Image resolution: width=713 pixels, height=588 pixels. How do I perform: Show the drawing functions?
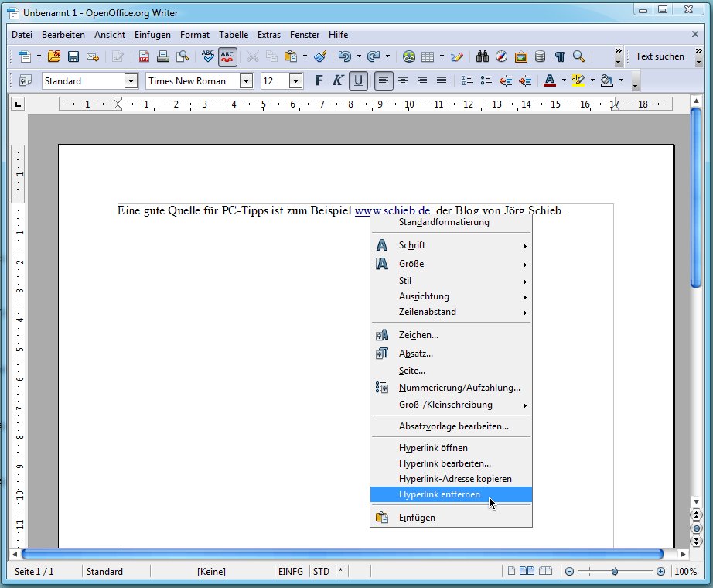(x=456, y=56)
